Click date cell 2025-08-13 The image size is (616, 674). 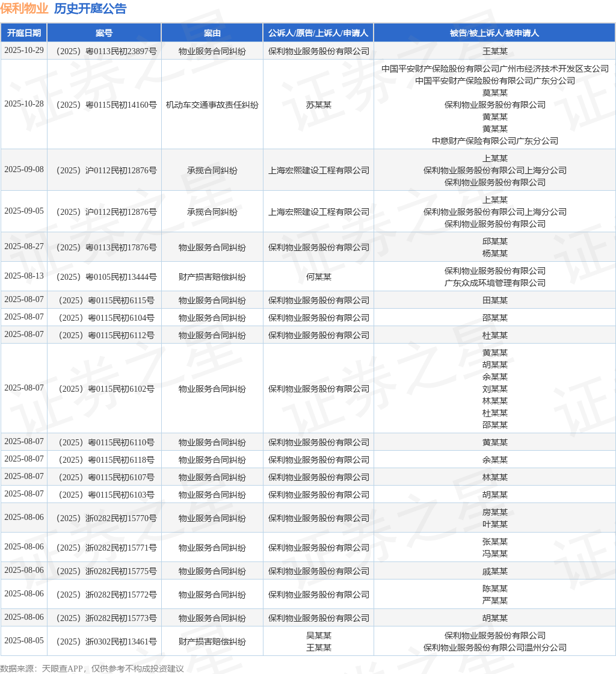click(x=24, y=276)
